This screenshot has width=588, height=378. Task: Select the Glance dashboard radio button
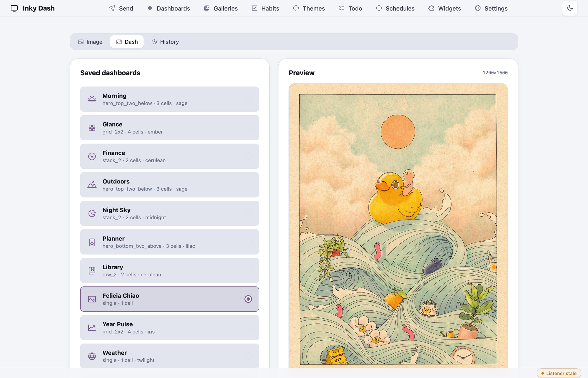248,128
